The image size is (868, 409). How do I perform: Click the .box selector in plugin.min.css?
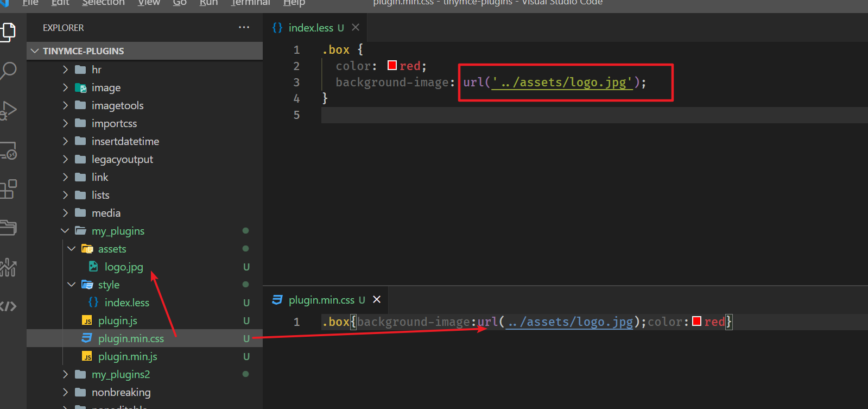(x=335, y=322)
